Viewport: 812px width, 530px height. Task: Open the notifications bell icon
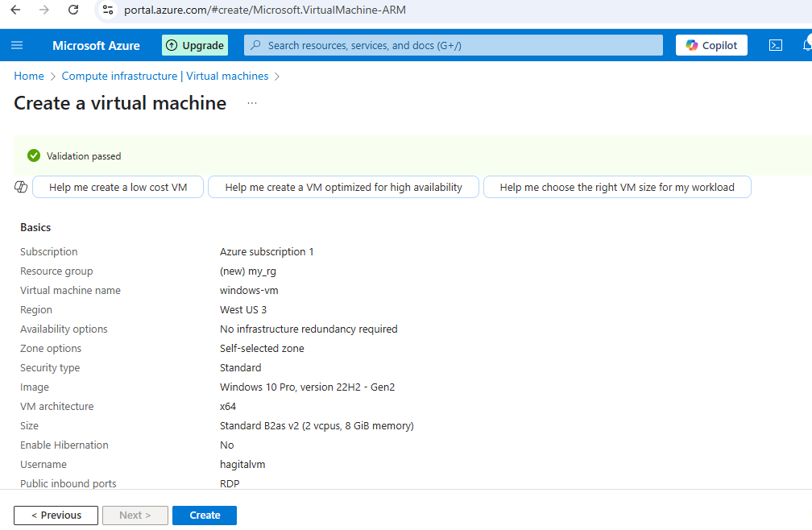807,46
